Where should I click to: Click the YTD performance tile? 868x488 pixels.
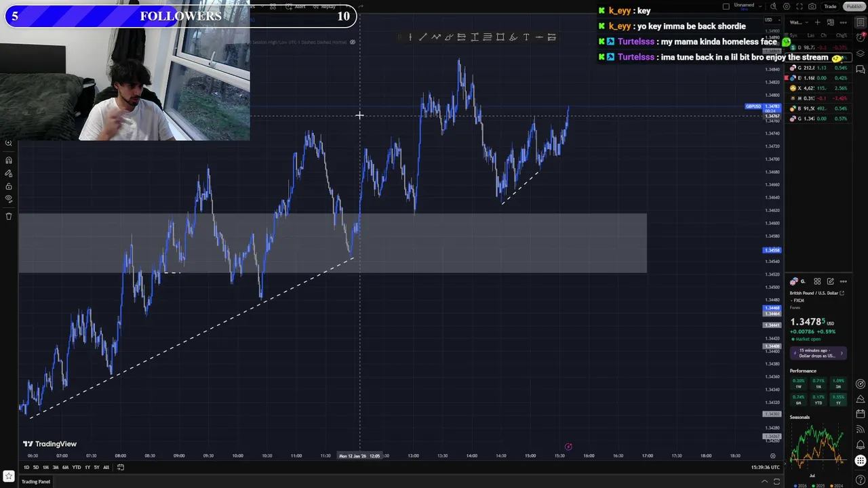(818, 400)
